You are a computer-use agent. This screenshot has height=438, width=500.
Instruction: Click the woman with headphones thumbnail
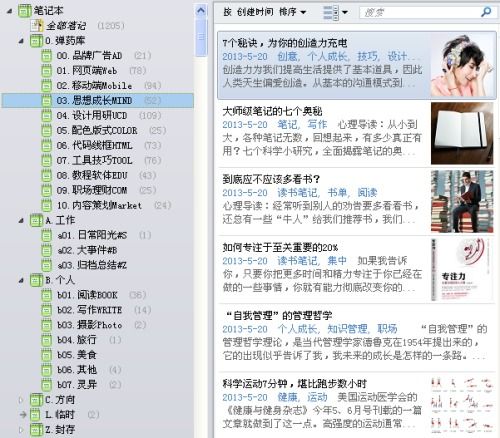[462, 65]
